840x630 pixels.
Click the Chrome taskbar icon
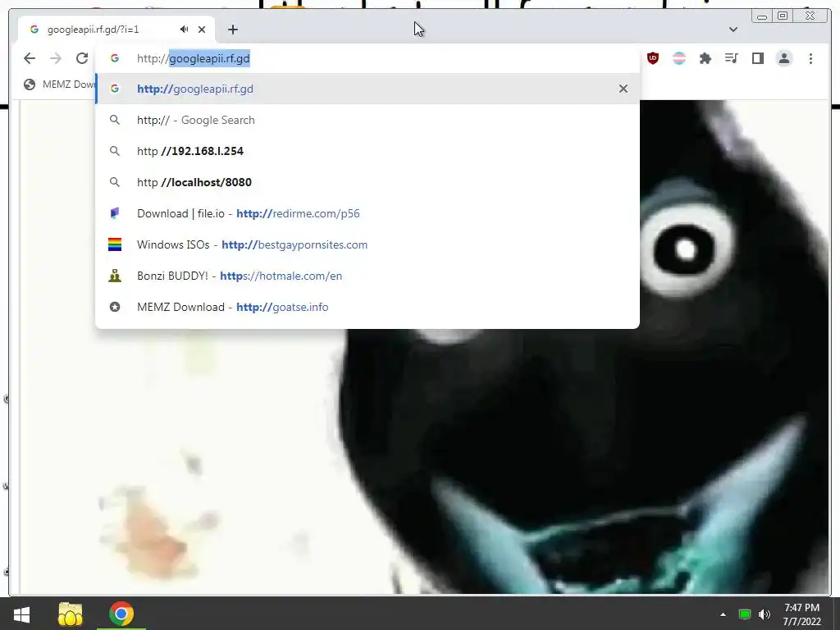click(x=121, y=614)
